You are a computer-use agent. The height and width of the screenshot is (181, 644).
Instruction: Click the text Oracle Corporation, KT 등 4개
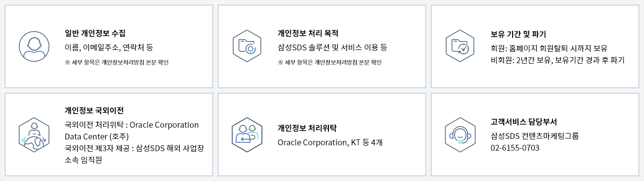tap(330, 143)
